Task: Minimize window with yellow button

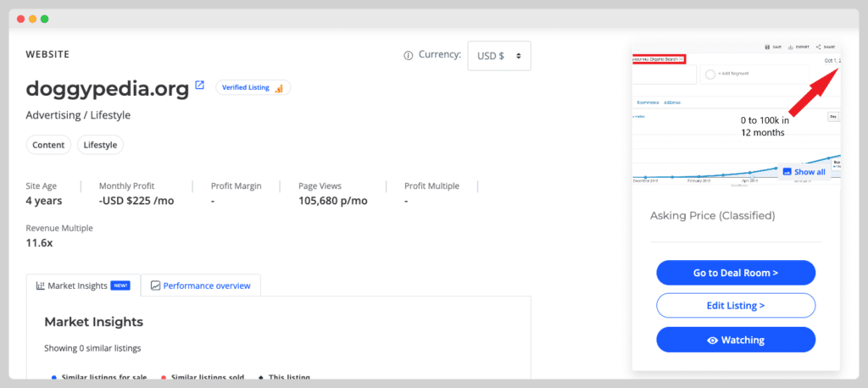Action: (33, 19)
